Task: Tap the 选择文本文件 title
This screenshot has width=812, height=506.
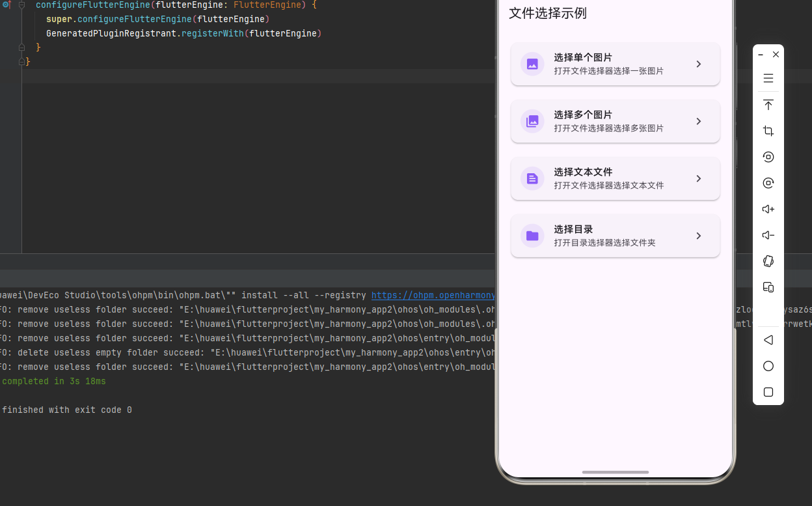Action: (x=583, y=172)
